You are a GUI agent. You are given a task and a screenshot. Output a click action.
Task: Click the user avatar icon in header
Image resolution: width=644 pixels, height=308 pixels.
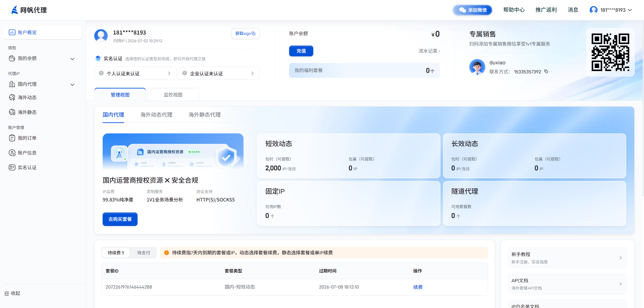(x=593, y=10)
